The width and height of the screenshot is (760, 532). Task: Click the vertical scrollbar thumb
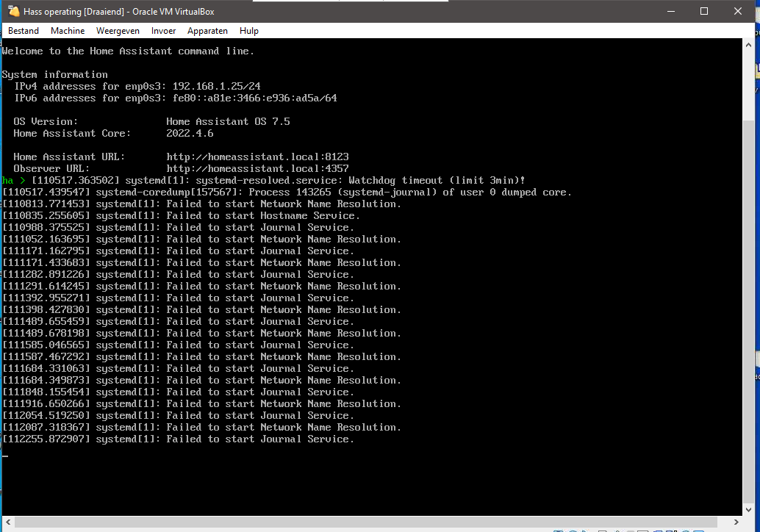click(748, 312)
